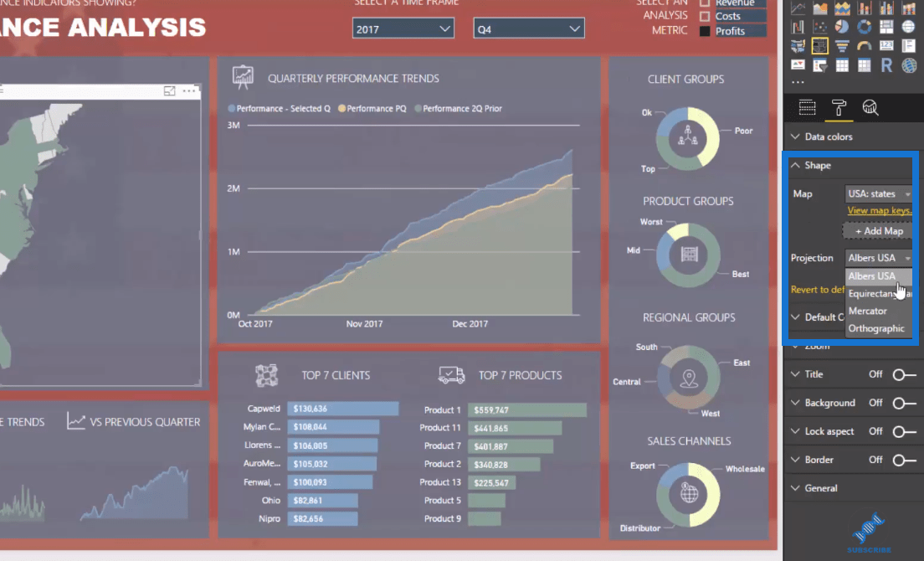Select the globe Map visualization icon
The width and height of the screenshot is (924, 561).
click(908, 27)
